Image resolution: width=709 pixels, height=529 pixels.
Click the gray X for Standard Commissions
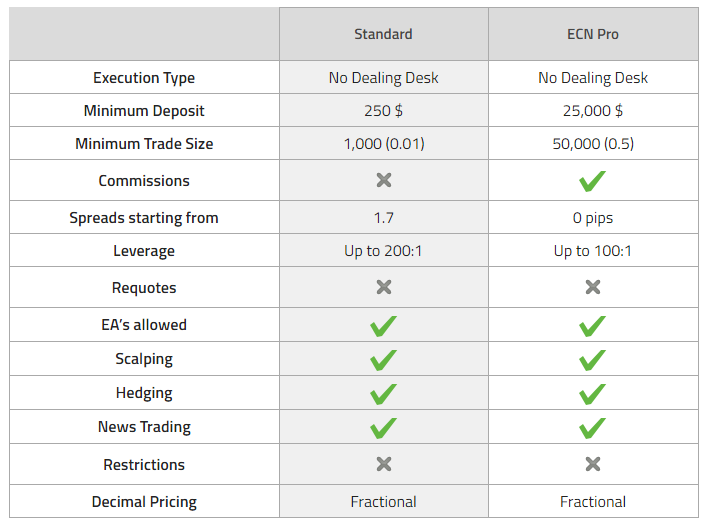(384, 180)
